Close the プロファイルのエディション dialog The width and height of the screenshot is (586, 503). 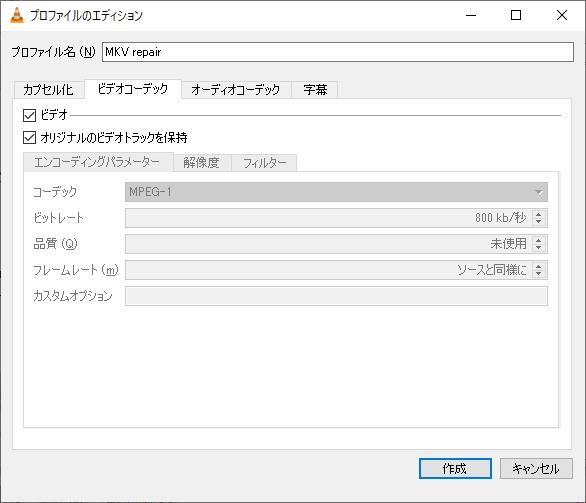point(562,15)
